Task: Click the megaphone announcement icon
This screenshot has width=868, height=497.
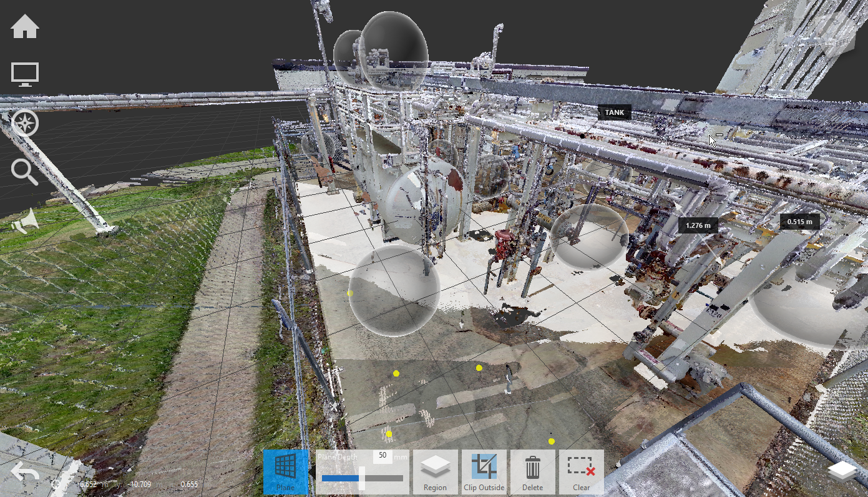Action: click(x=25, y=221)
